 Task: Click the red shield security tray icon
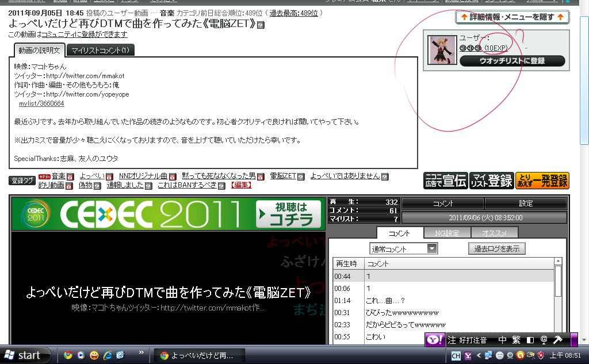pyautogui.click(x=541, y=355)
